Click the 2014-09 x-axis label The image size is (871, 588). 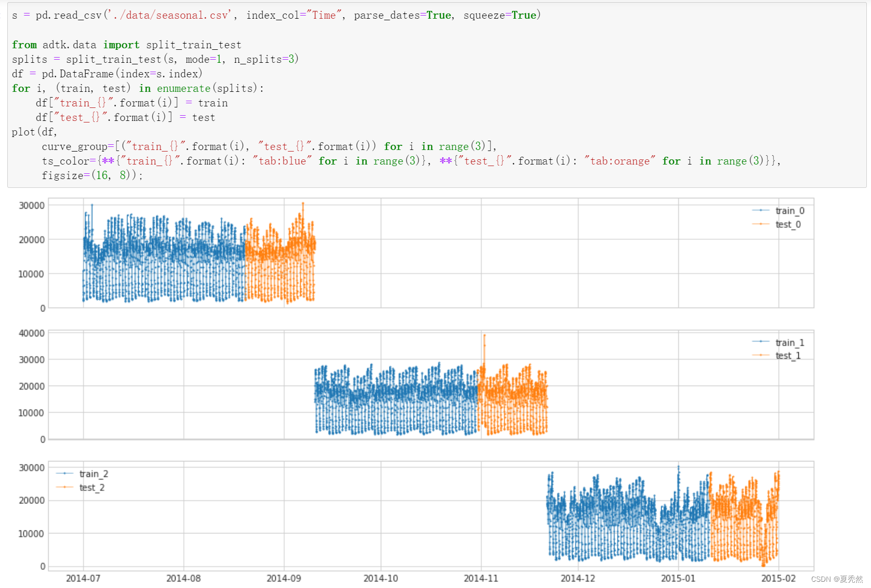[284, 578]
